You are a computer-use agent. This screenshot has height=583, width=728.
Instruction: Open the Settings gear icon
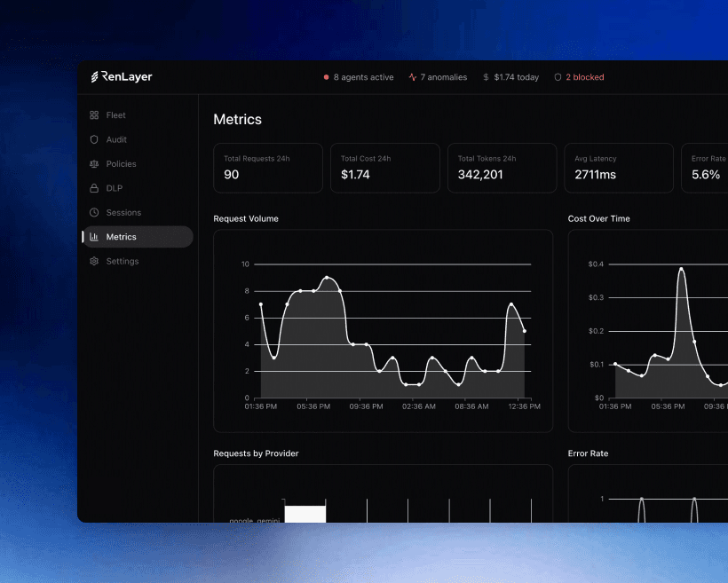coord(93,261)
